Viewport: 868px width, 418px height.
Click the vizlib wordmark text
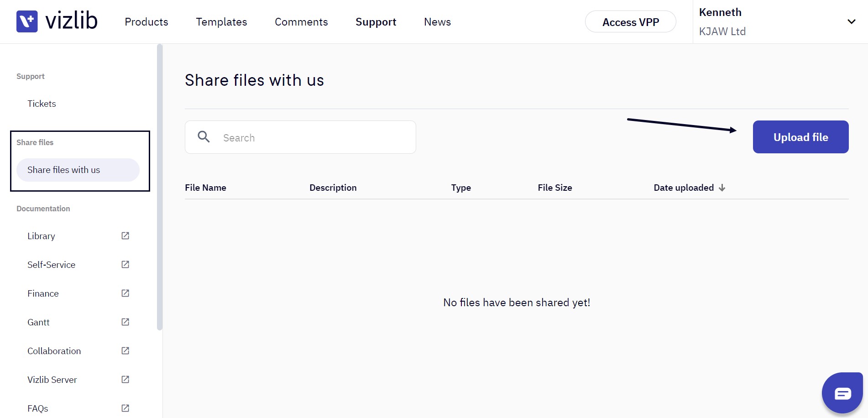point(71,21)
